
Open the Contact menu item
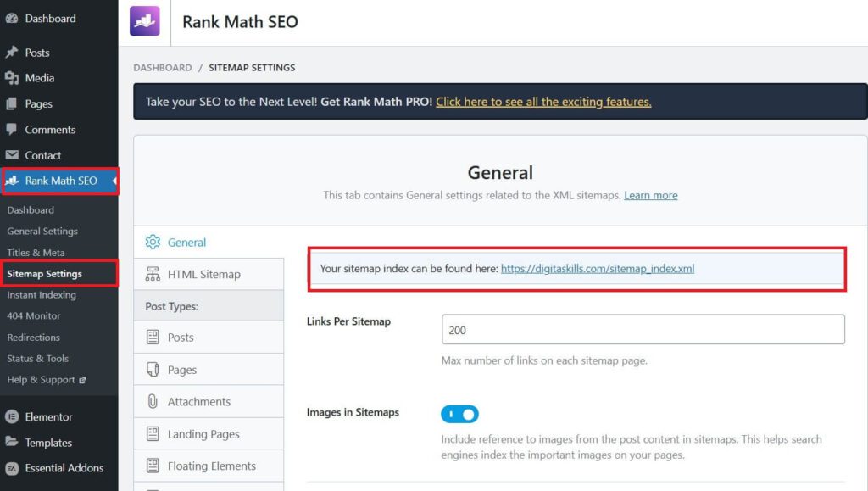coord(42,155)
